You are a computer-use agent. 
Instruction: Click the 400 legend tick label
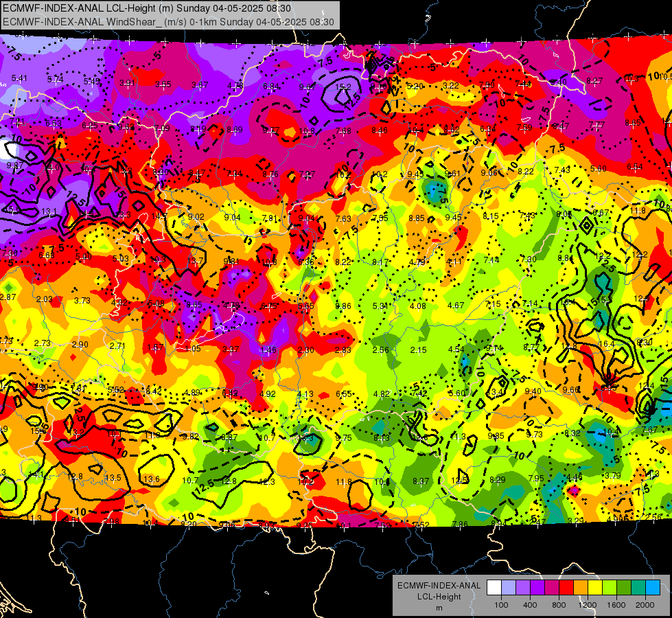pos(530,605)
